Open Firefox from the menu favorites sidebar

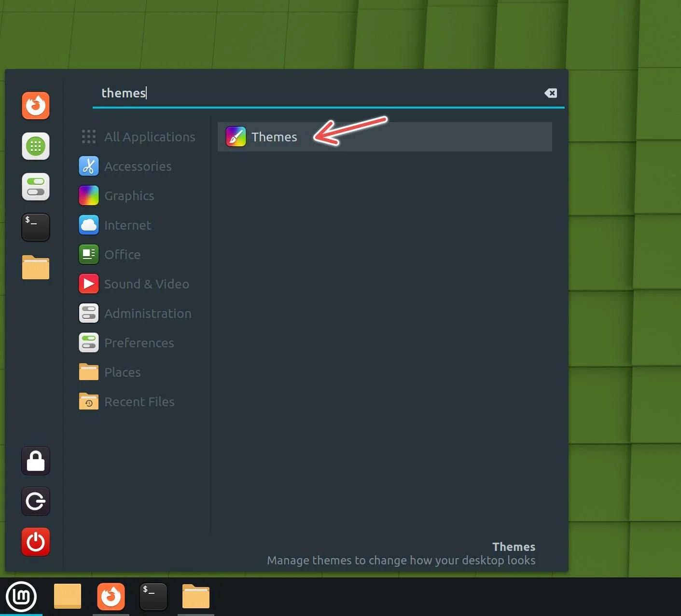[36, 105]
